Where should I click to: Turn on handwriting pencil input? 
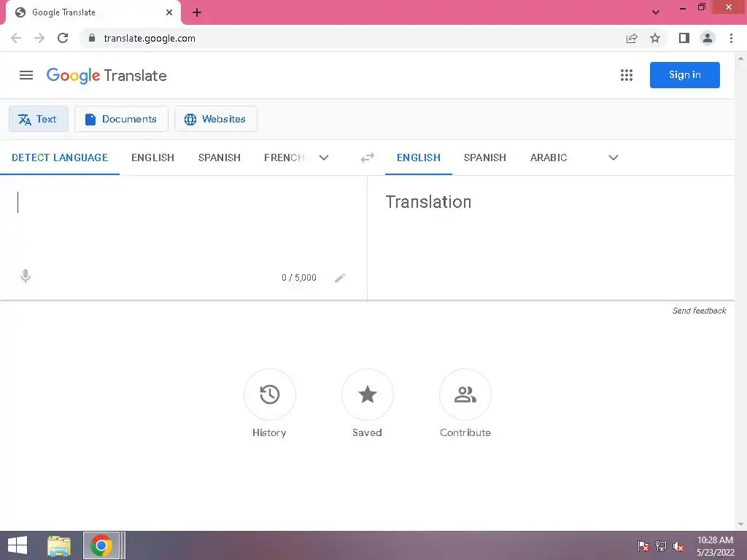point(340,278)
